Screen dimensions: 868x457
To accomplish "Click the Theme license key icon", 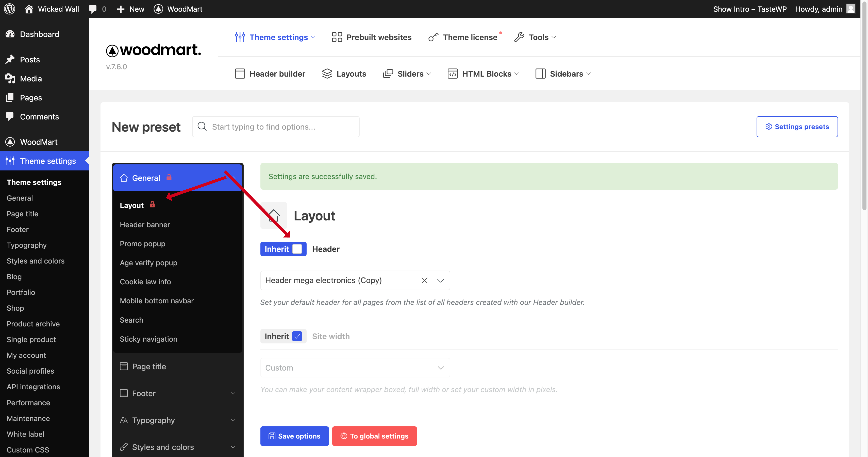I will tap(433, 37).
